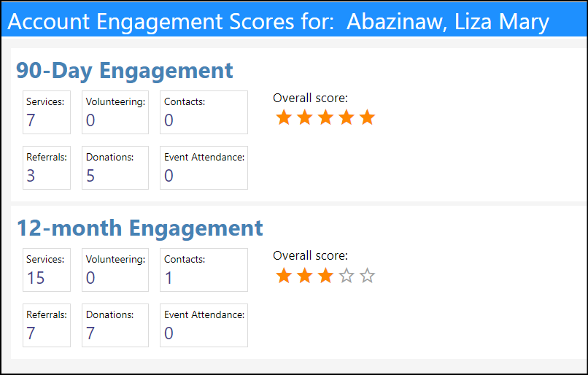The image size is (588, 375).
Task: Select 12-month Services box showing 15
Action: [x=47, y=270]
